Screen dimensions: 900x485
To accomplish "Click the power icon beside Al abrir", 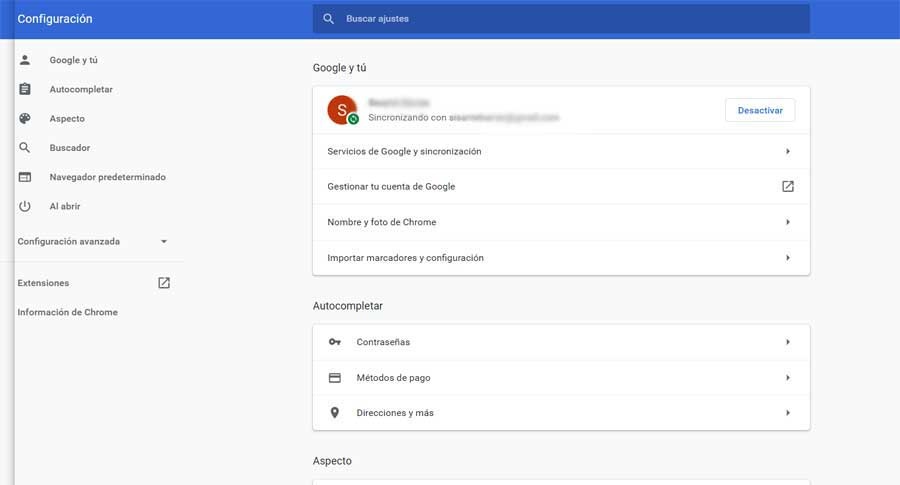I will point(25,206).
